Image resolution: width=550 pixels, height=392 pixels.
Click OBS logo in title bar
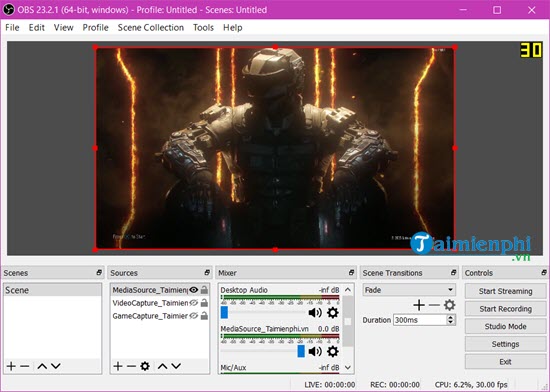pyautogui.click(x=9, y=9)
